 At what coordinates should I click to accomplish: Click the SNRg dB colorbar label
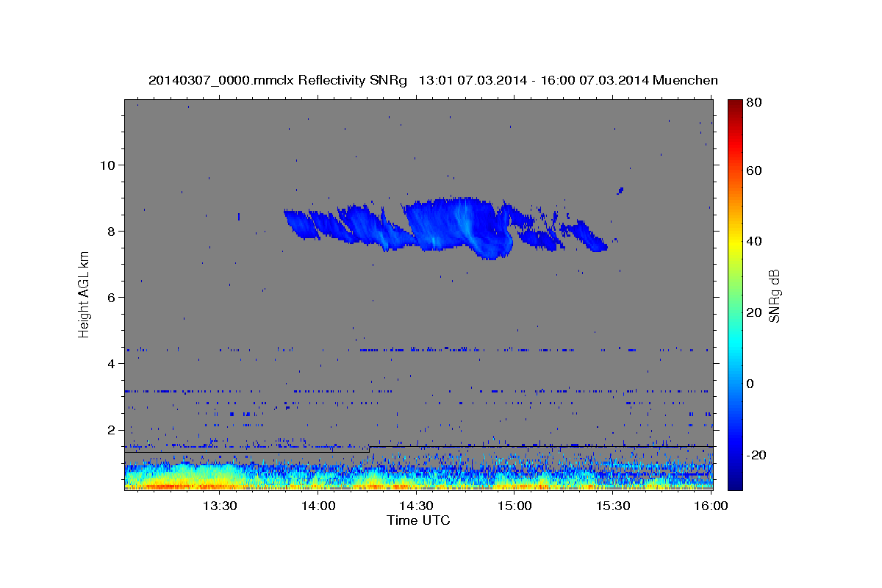pyautogui.click(x=773, y=295)
